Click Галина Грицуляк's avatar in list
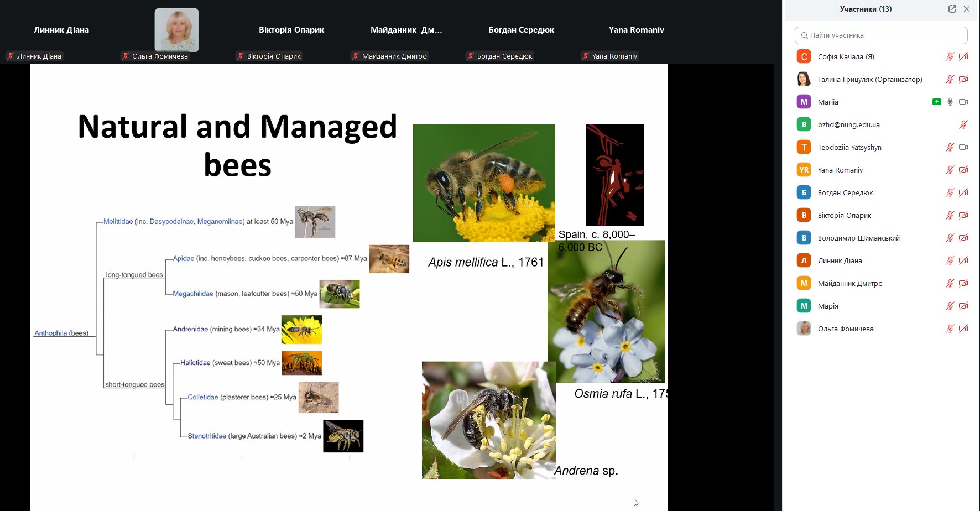 click(804, 79)
